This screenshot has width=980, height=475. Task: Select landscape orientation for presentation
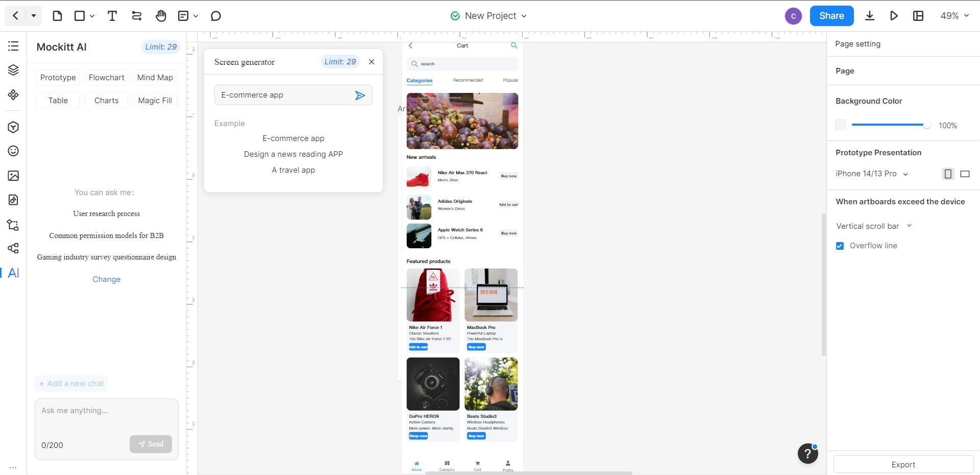click(965, 174)
